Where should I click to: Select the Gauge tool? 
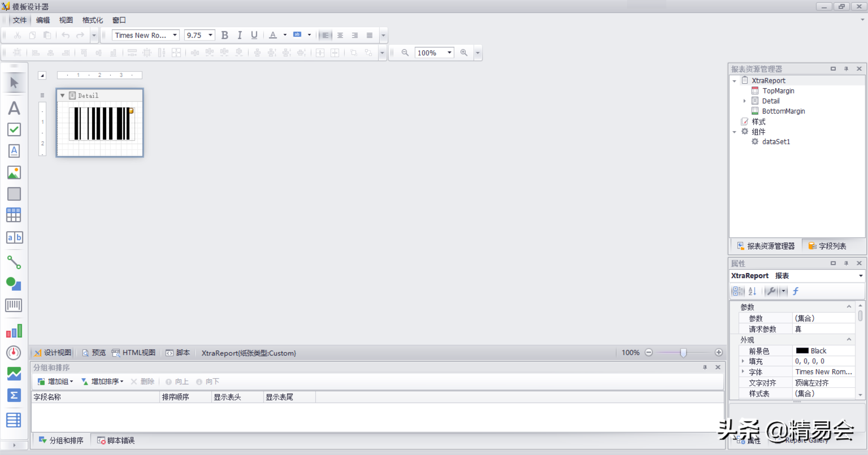(14, 353)
